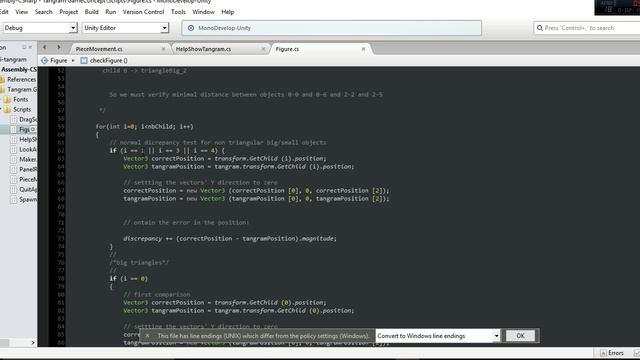
Task: Click the solution pad scroll-right arrow
Action: tap(33, 343)
